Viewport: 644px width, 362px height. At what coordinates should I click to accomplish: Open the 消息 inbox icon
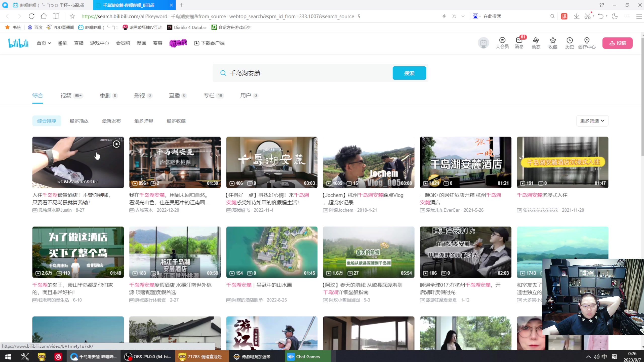519,43
